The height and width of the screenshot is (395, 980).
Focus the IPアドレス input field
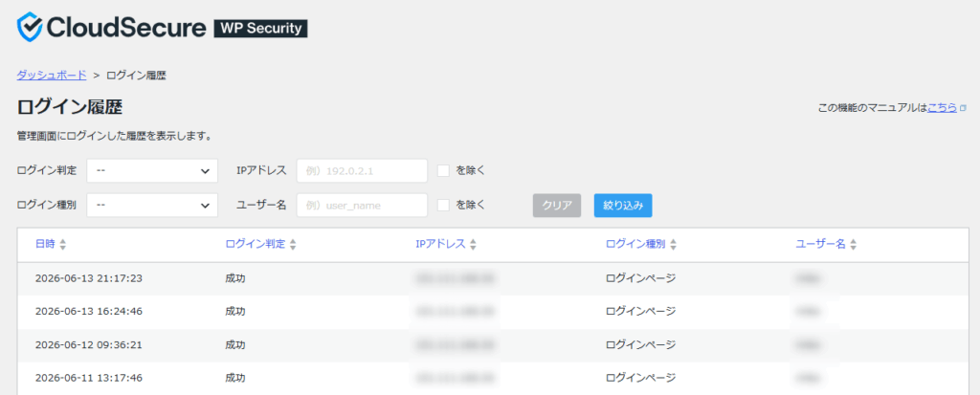coord(362,170)
